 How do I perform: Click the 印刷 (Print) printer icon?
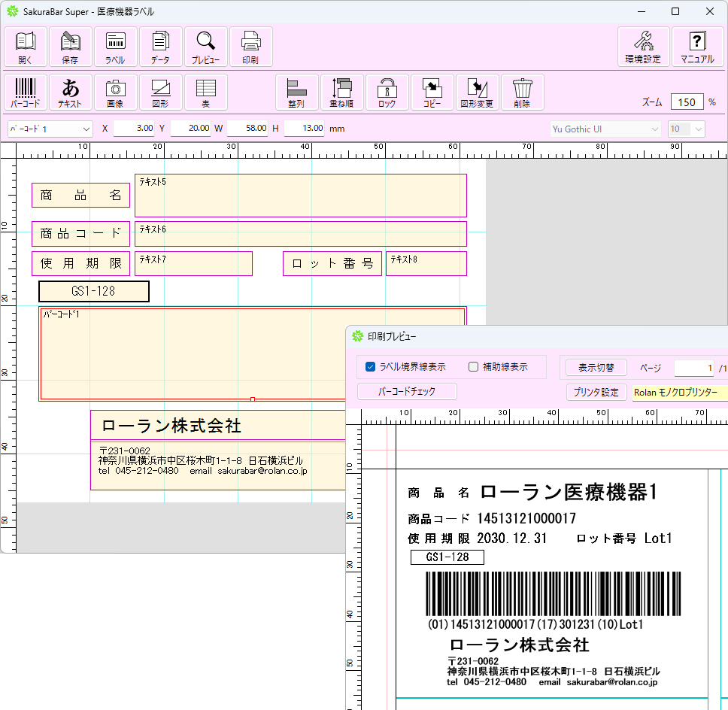[x=250, y=47]
